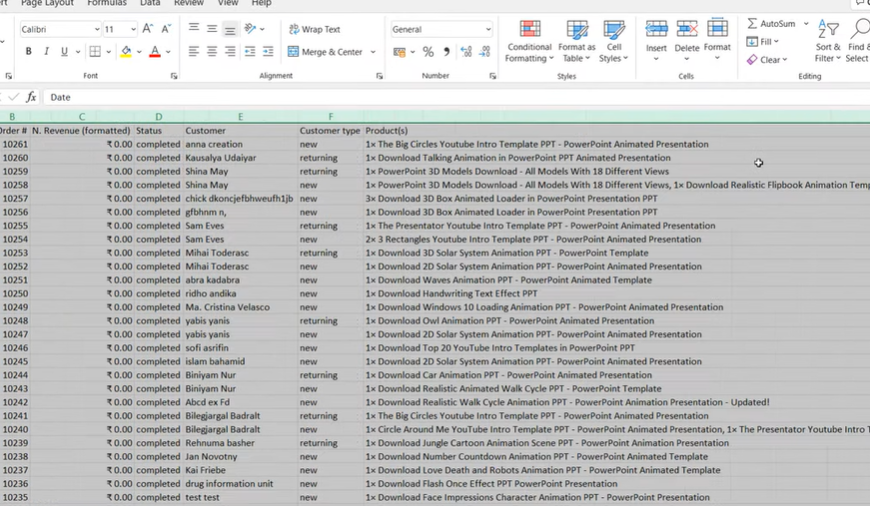The height and width of the screenshot is (506, 870).
Task: Center text horizontally
Action: point(212,52)
